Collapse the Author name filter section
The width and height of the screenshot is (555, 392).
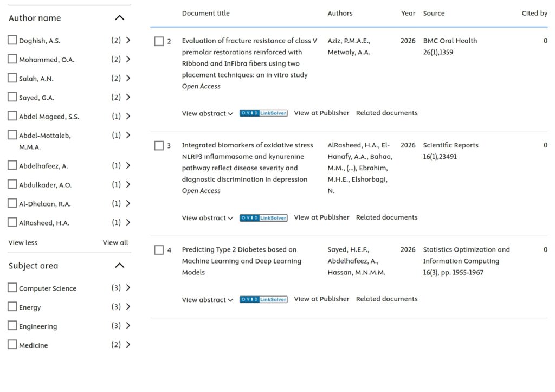tap(120, 18)
